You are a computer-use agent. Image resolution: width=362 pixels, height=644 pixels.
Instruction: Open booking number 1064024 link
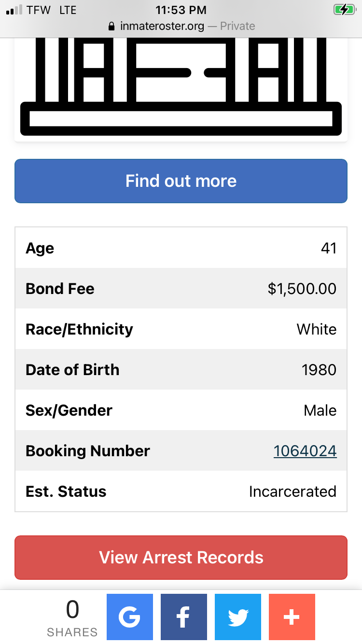[x=305, y=451]
